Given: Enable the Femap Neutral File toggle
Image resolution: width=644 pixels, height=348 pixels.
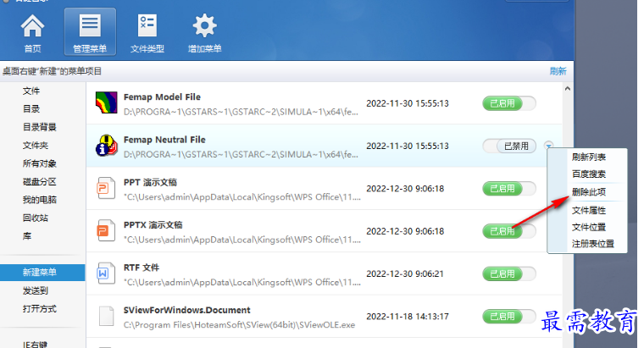Looking at the screenshot, I should (509, 146).
